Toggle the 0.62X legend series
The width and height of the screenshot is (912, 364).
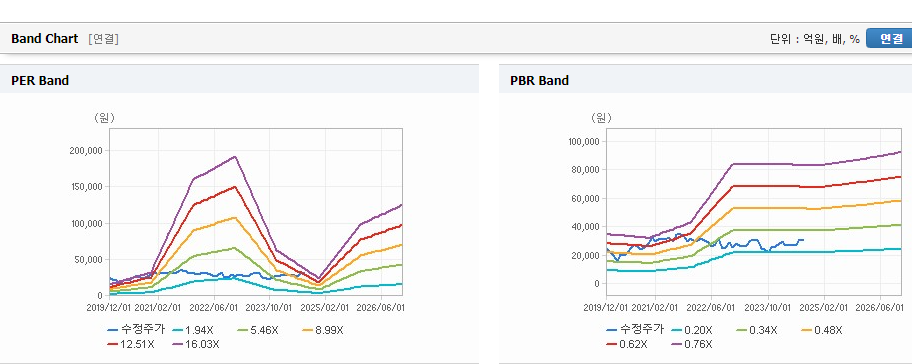627,344
